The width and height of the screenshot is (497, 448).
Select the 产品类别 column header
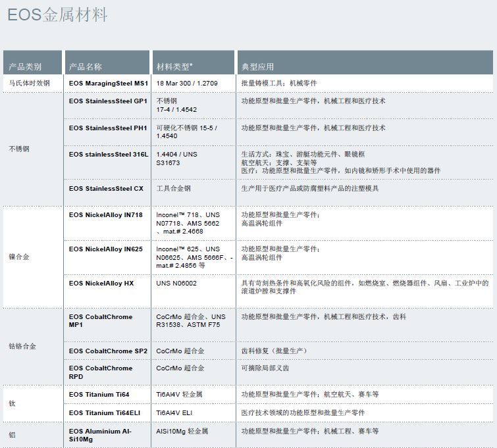(x=32, y=62)
